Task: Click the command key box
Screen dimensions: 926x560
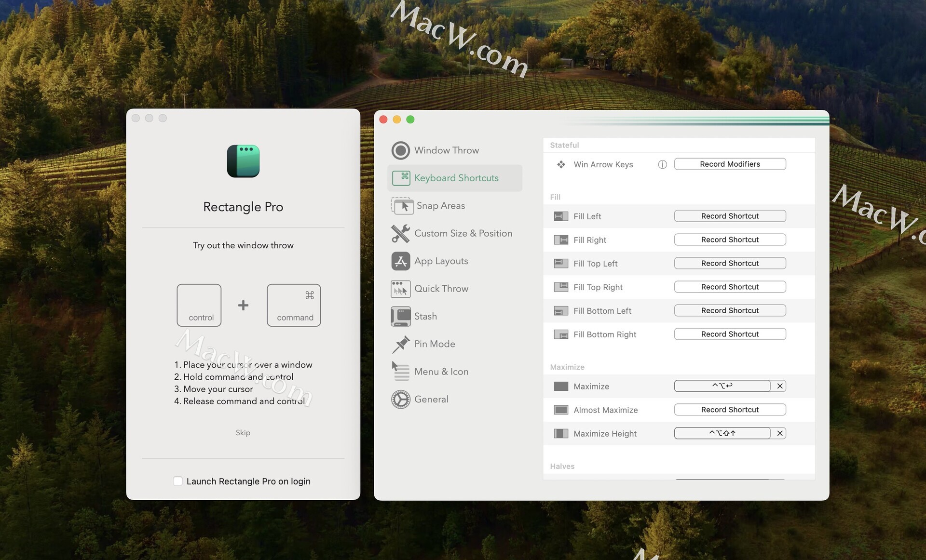Action: (294, 305)
